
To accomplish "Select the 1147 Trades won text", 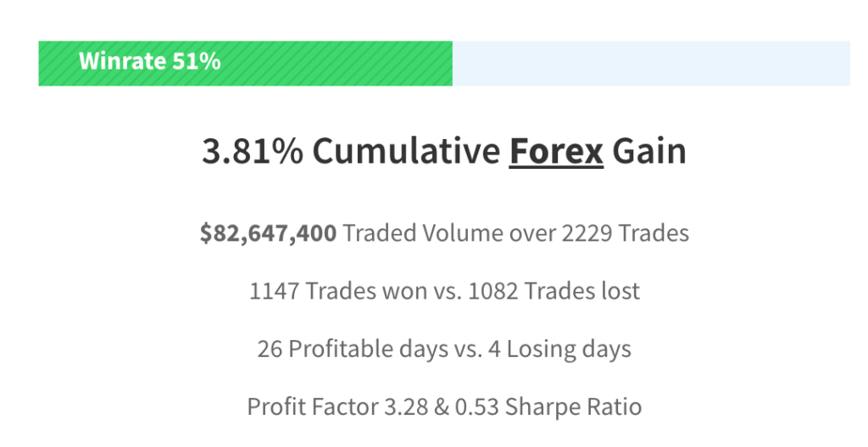I will click(x=337, y=291).
